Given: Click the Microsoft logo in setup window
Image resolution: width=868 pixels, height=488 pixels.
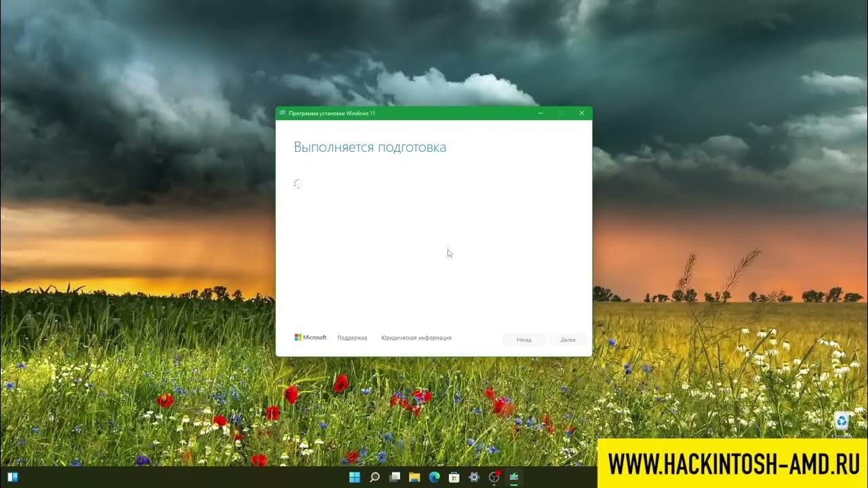Looking at the screenshot, I should [x=311, y=338].
